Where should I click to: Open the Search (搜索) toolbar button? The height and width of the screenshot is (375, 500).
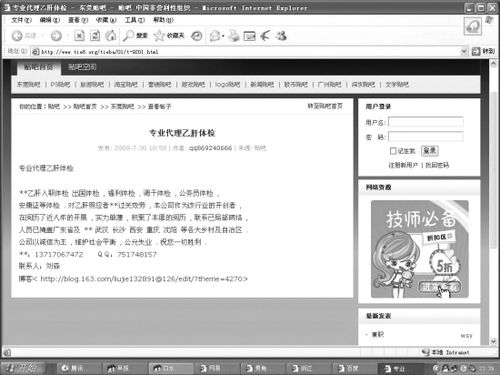135,35
